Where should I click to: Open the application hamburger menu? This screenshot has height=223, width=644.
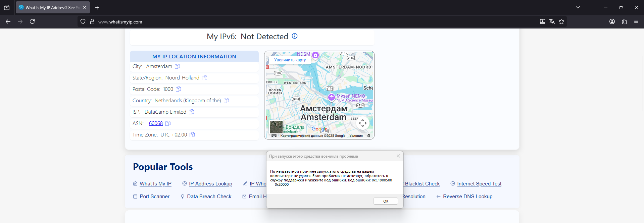[636, 21]
